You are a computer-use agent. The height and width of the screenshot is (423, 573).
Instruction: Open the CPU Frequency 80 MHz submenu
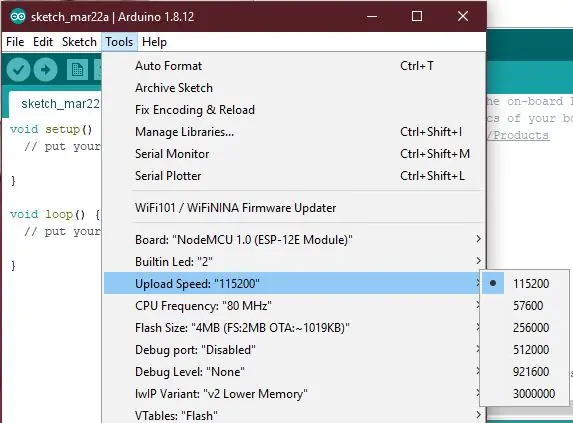295,305
